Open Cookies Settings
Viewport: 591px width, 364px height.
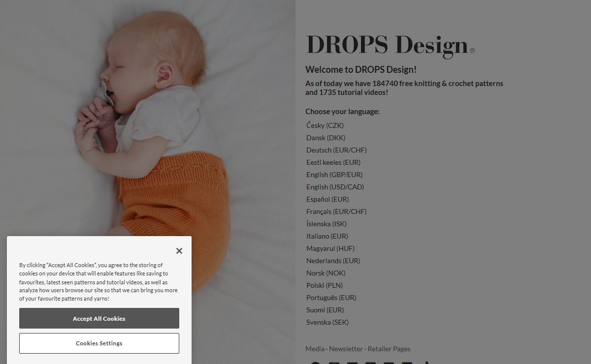[99, 343]
